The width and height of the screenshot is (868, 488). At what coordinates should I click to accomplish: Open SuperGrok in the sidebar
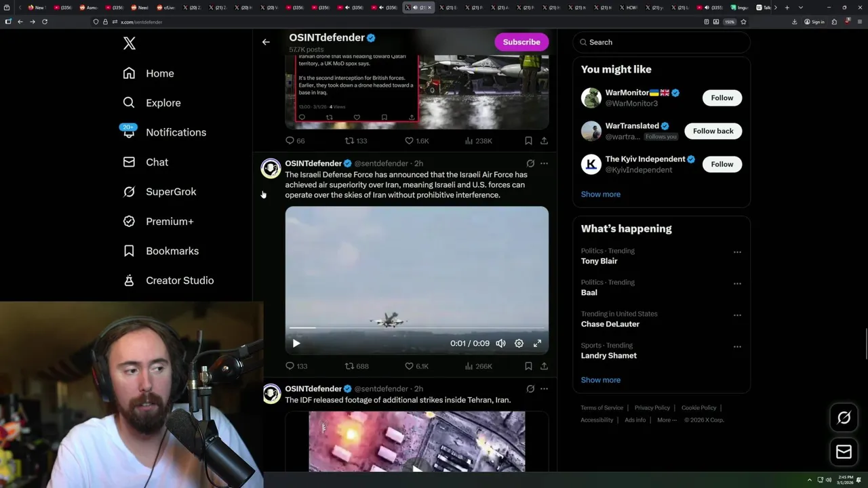tap(159, 192)
